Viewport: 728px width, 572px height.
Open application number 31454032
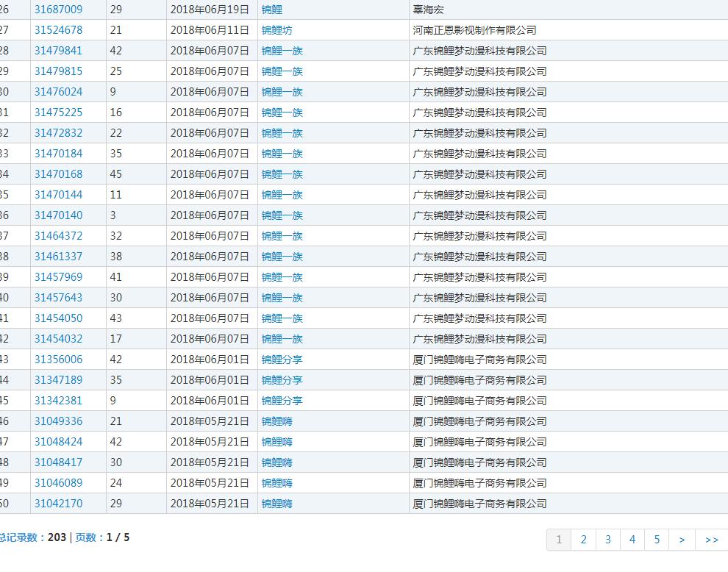(x=58, y=339)
